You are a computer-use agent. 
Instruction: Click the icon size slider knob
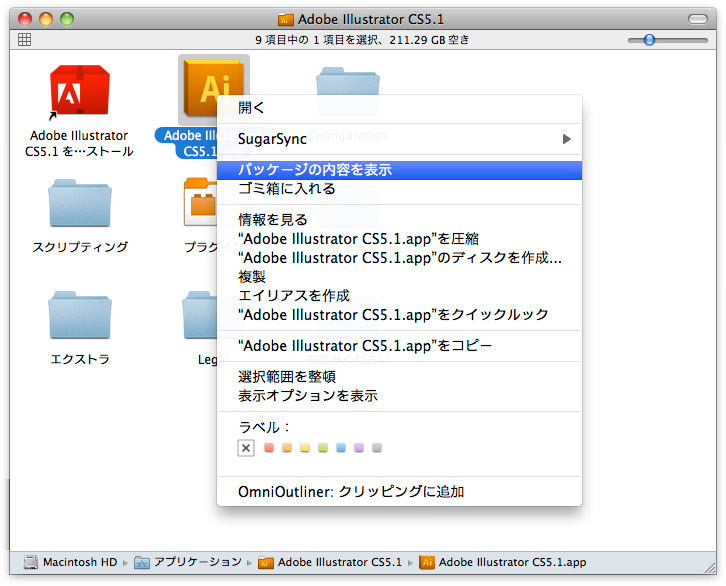tap(650, 40)
